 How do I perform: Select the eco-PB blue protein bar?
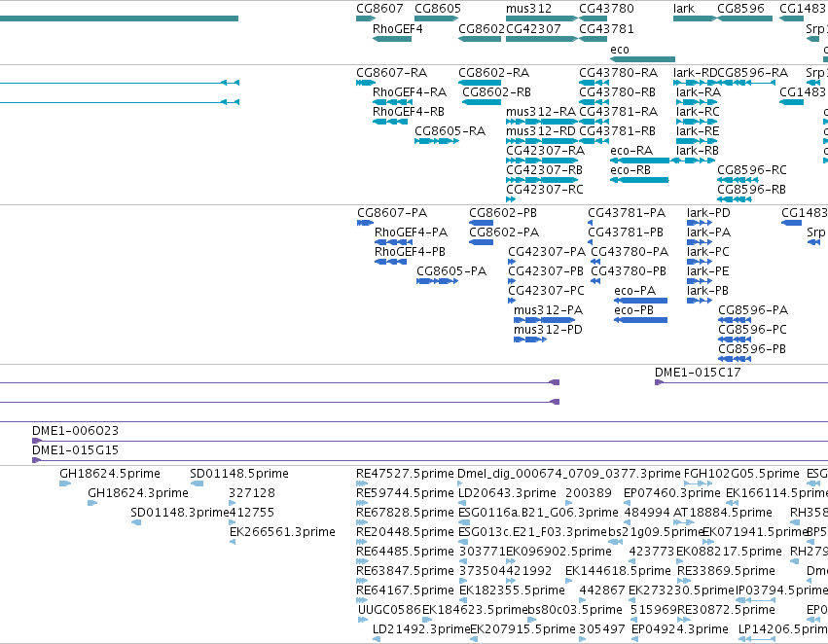tap(640, 320)
